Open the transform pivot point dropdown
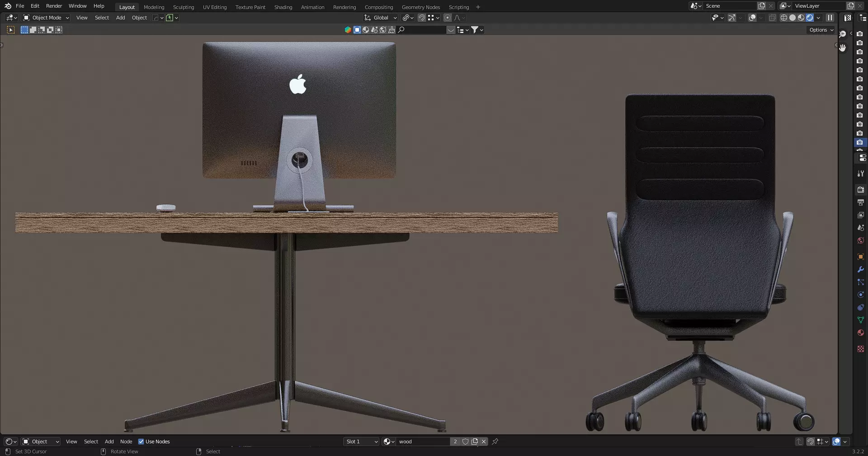 coord(408,18)
